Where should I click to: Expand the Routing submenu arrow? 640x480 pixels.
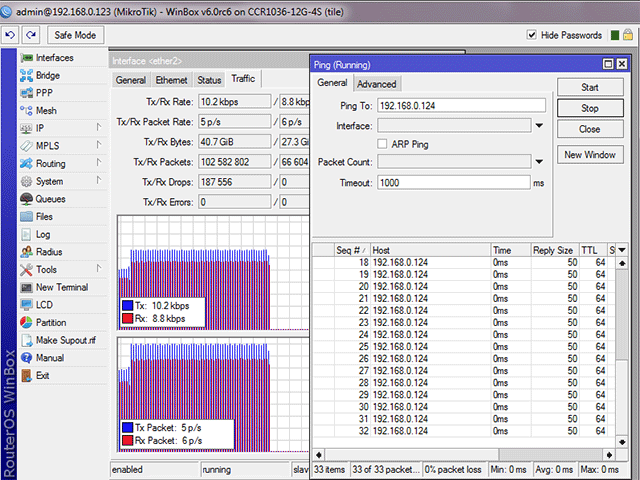(x=99, y=162)
